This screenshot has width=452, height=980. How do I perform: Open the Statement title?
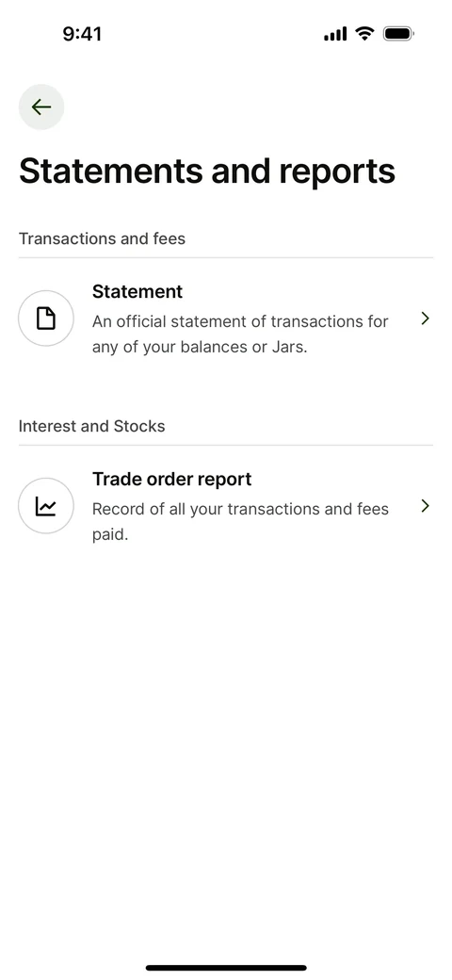[137, 292]
